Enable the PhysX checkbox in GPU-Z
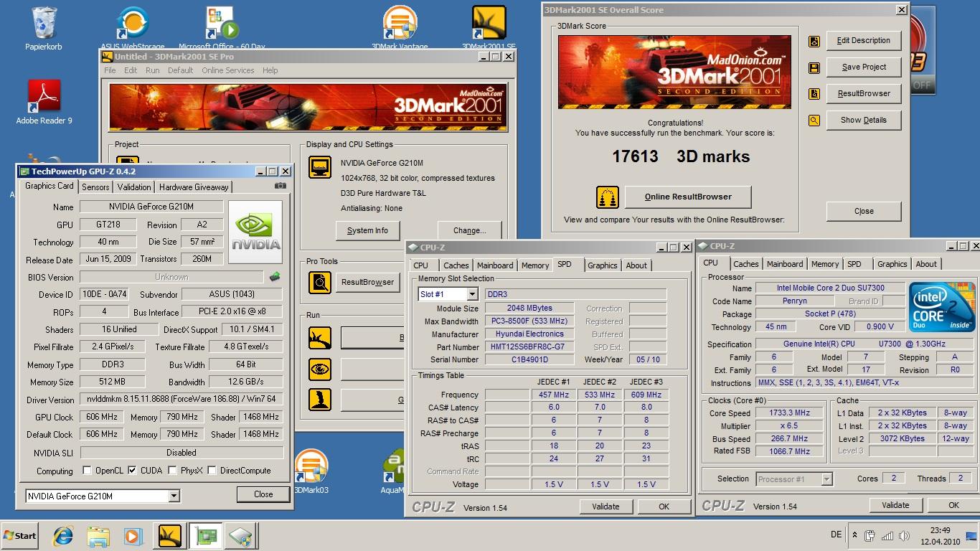This screenshot has height=551, width=980. 172,471
